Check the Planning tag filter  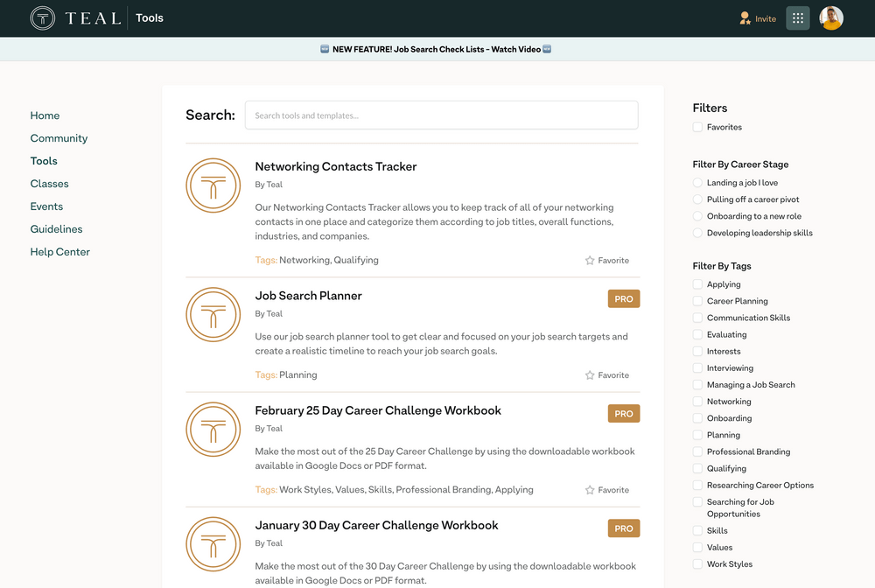pos(697,435)
